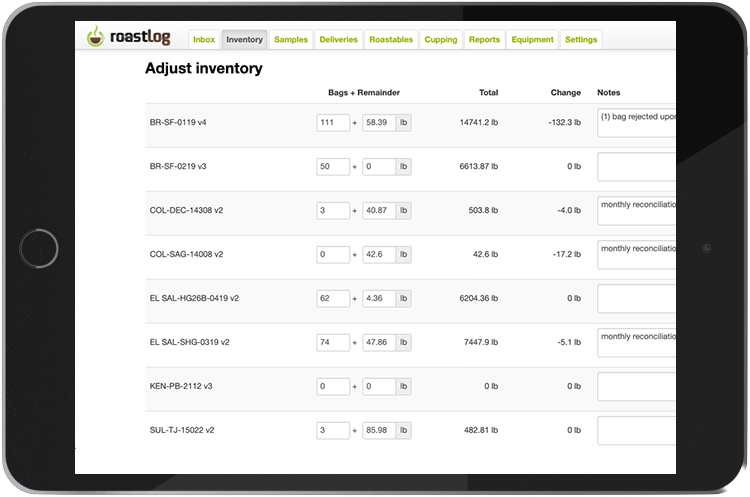Image resolution: width=750 pixels, height=497 pixels.
Task: Edit remainder field for COL-DEC-14308 v2
Action: (x=379, y=211)
